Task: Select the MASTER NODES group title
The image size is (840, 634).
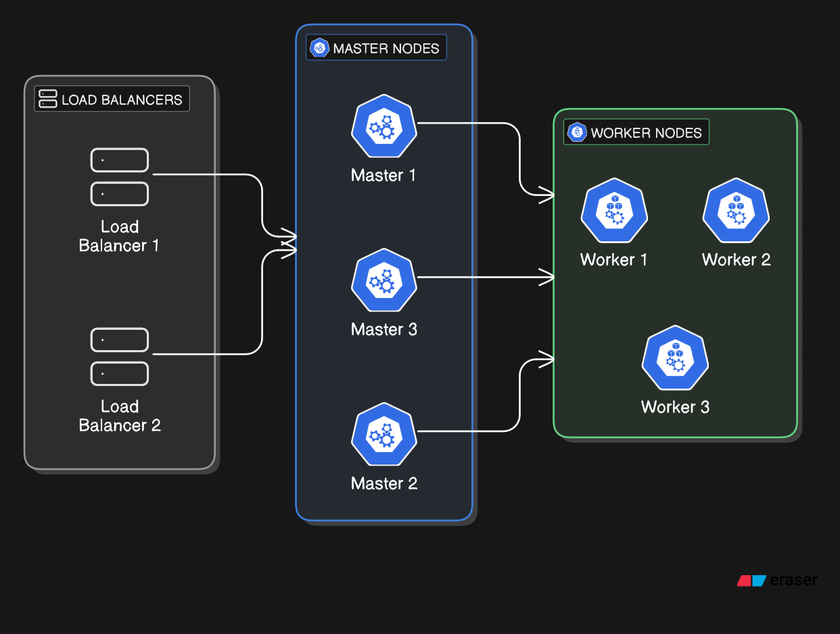Action: 386,49
